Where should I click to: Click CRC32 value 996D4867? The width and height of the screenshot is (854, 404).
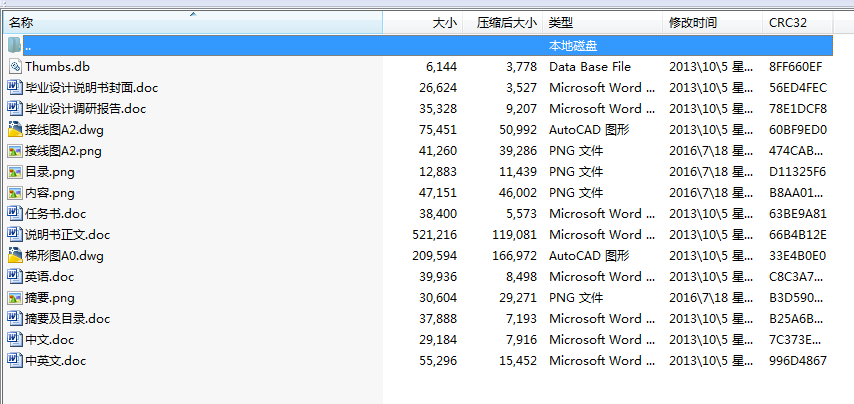(x=798, y=360)
